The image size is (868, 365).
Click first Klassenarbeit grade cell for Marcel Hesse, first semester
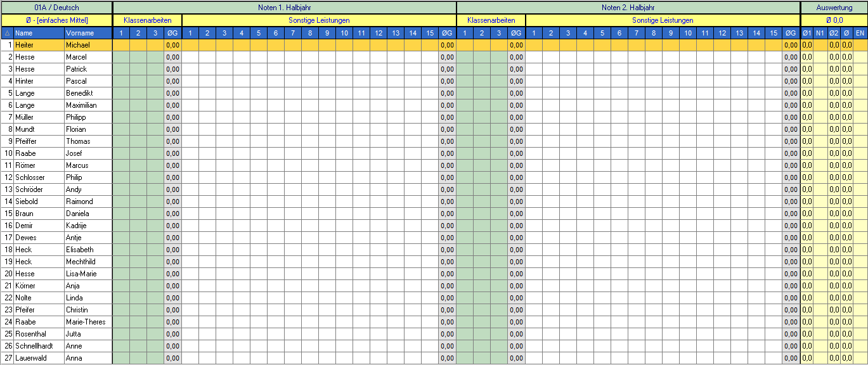tap(121, 57)
